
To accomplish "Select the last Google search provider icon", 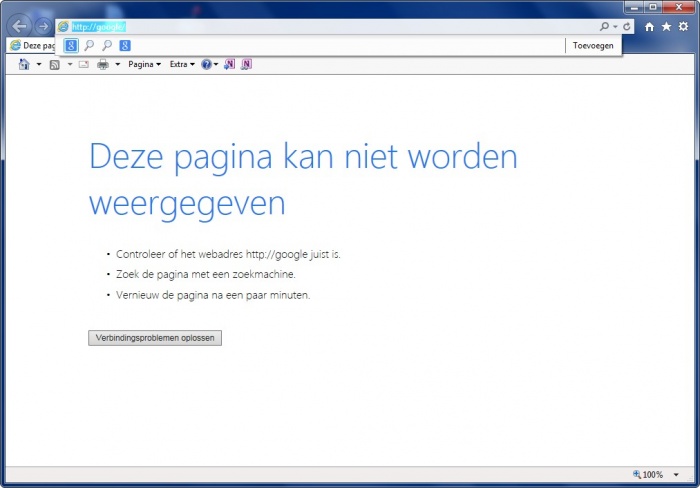I will pos(125,45).
